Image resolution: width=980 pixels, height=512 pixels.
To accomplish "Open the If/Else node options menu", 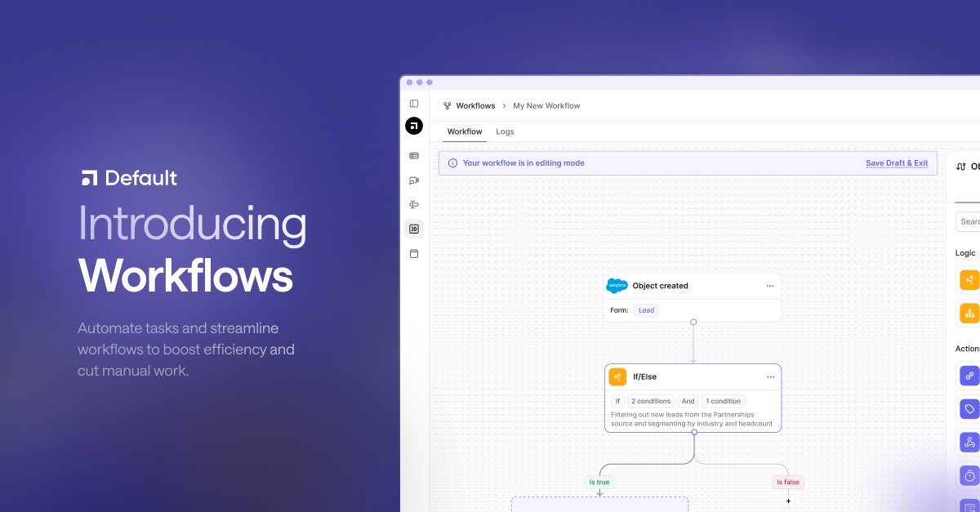I will point(769,376).
